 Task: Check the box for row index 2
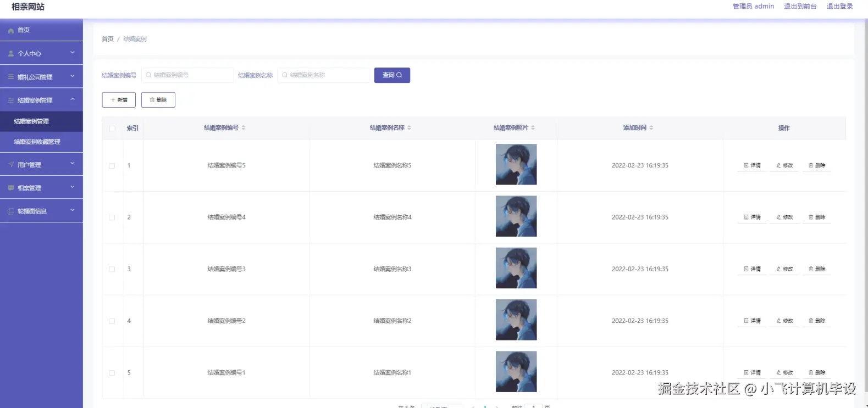112,217
